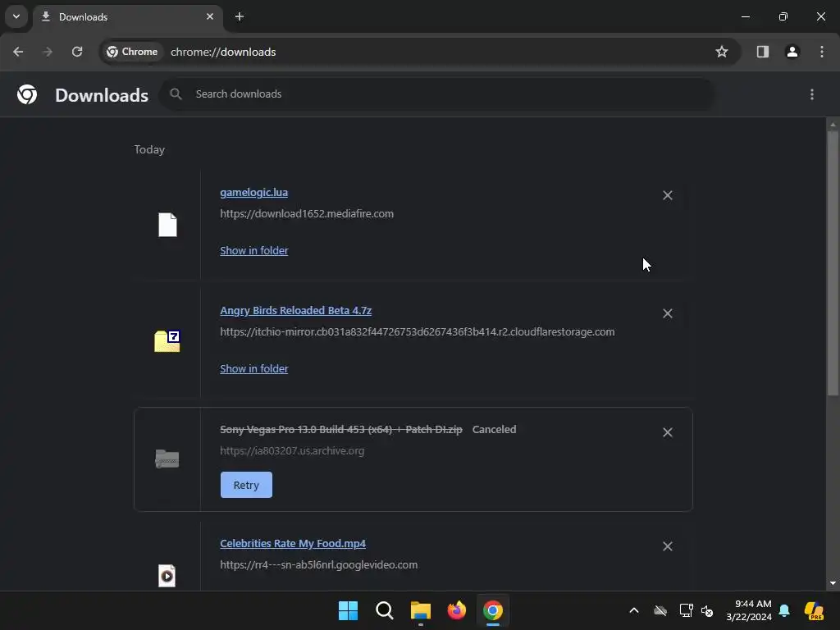Screen dimensions: 840x630
Task: Reload the page
Action: tap(77, 52)
